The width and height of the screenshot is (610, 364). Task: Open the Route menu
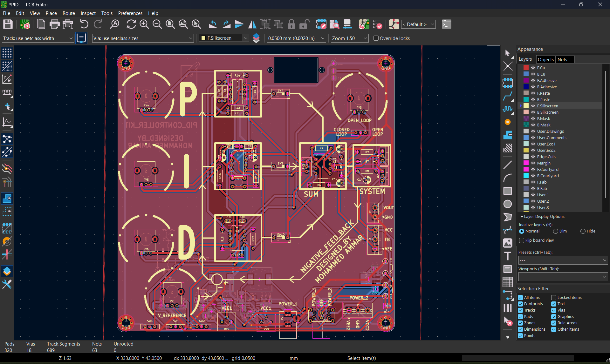[x=69, y=13]
